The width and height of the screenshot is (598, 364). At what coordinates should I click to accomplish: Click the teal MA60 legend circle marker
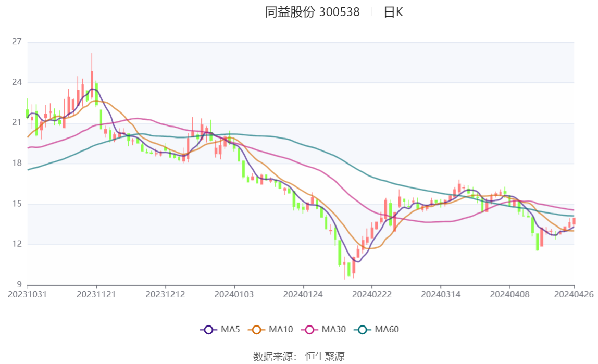[363, 330]
